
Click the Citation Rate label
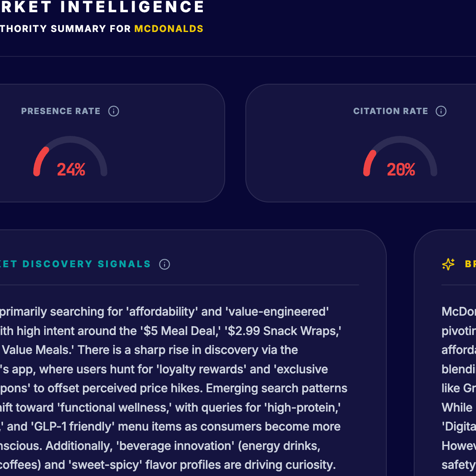tap(391, 111)
